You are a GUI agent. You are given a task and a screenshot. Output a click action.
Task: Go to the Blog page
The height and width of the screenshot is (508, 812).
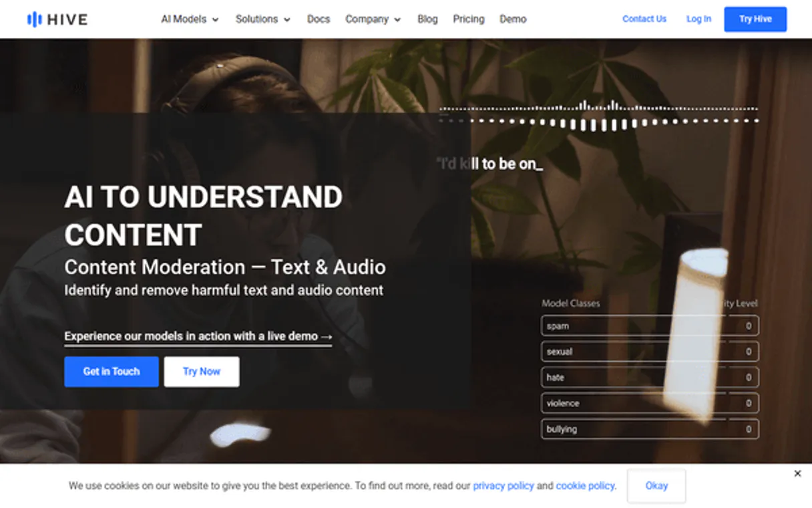pyautogui.click(x=427, y=19)
